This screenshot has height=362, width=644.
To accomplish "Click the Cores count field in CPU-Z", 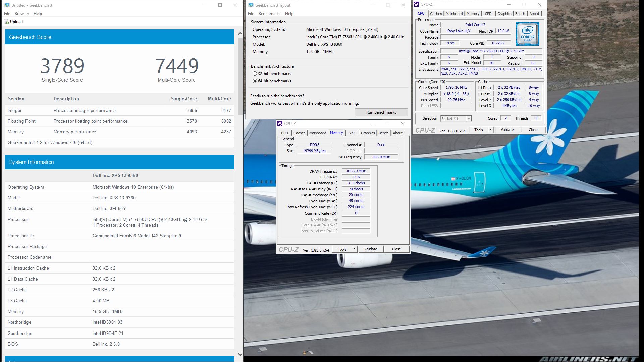I will 505,118.
